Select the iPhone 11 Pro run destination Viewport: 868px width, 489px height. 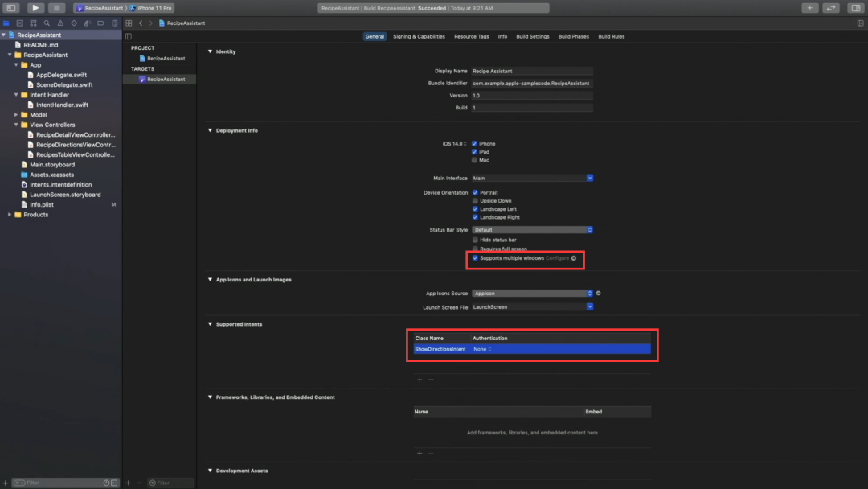[x=150, y=8]
